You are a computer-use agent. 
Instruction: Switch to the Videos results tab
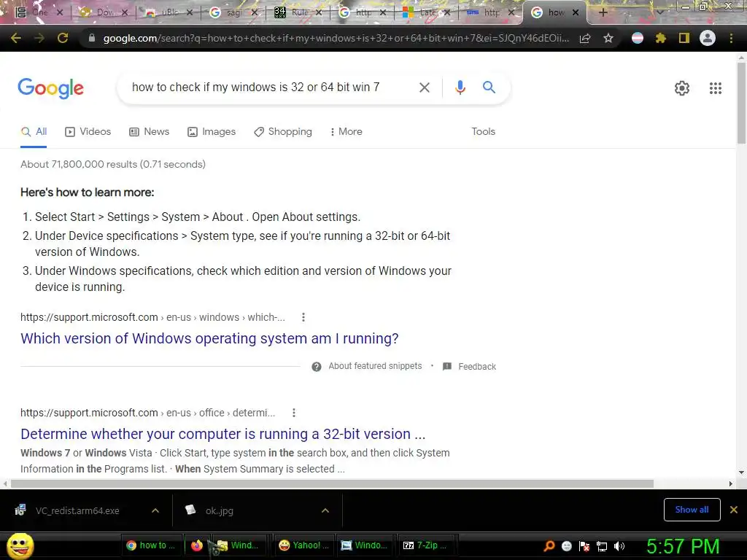[x=88, y=132]
